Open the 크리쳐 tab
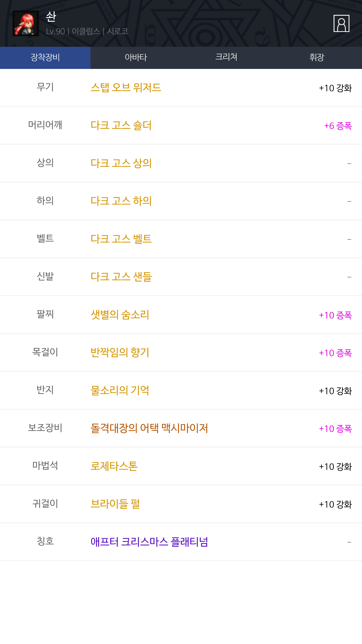This screenshot has width=362, height=644. click(x=226, y=58)
